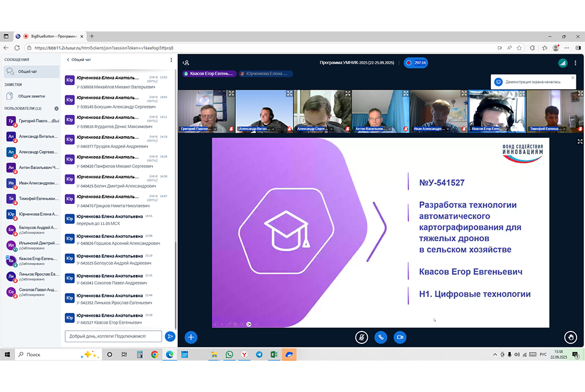Click chat message У-540826 Горшков Арсений
Image resolution: width=585 pixels, height=392 pixels.
pyautogui.click(x=118, y=243)
